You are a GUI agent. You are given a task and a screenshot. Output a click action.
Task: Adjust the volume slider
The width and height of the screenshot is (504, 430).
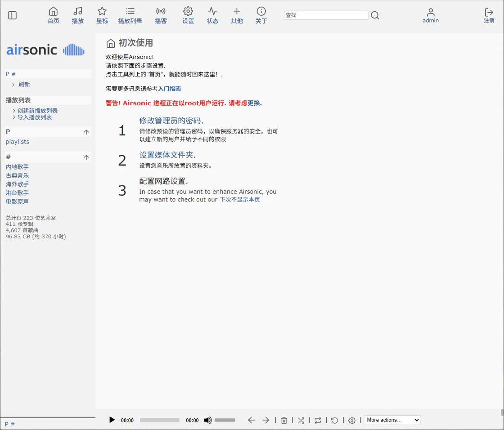(225, 420)
